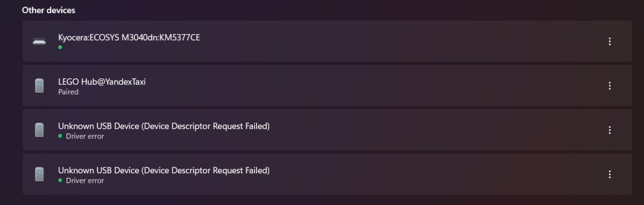Click the green status dot under Kyocera
This screenshot has width=644, height=205.
pos(60,47)
